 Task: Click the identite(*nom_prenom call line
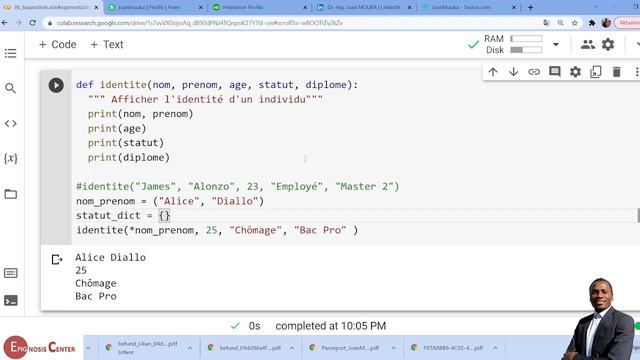tap(217, 230)
